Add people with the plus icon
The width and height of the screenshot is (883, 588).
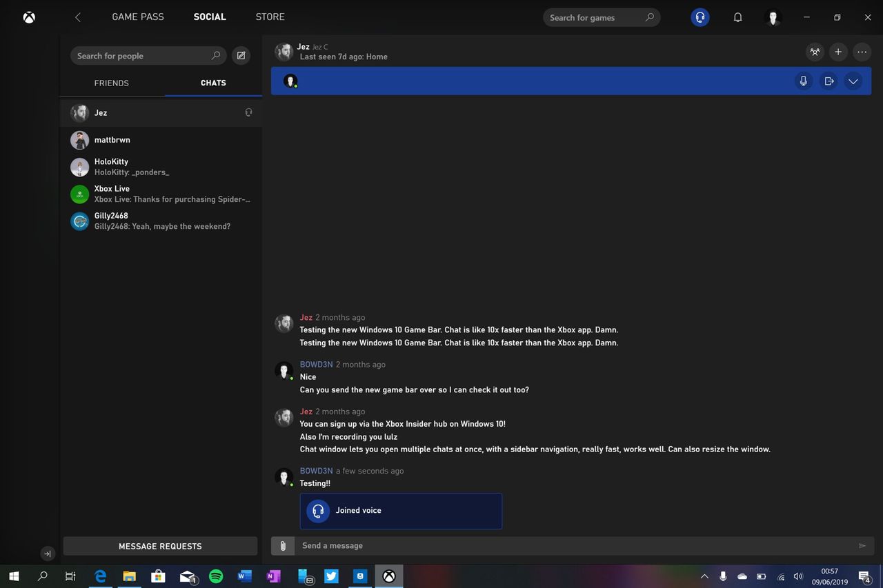pyautogui.click(x=838, y=52)
